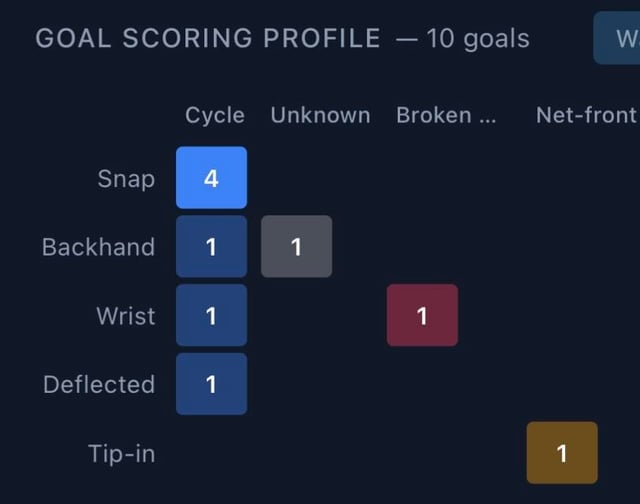Select the Backhand row label
Screen dimensions: 640x504
point(98,247)
